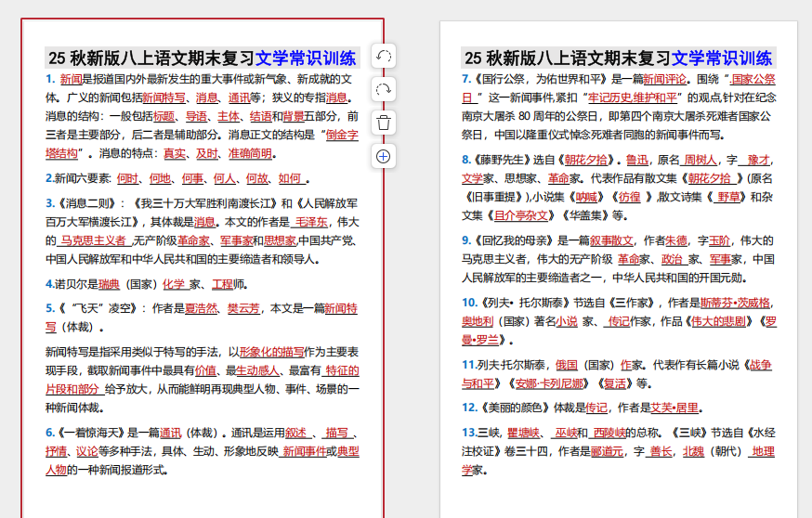Click underlined 斯蒂芬·茨威格 in item 10

tap(736, 303)
